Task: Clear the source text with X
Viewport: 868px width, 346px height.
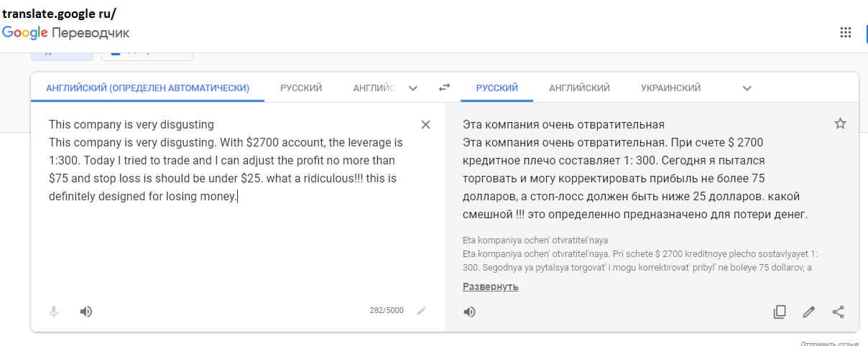Action: 425,125
